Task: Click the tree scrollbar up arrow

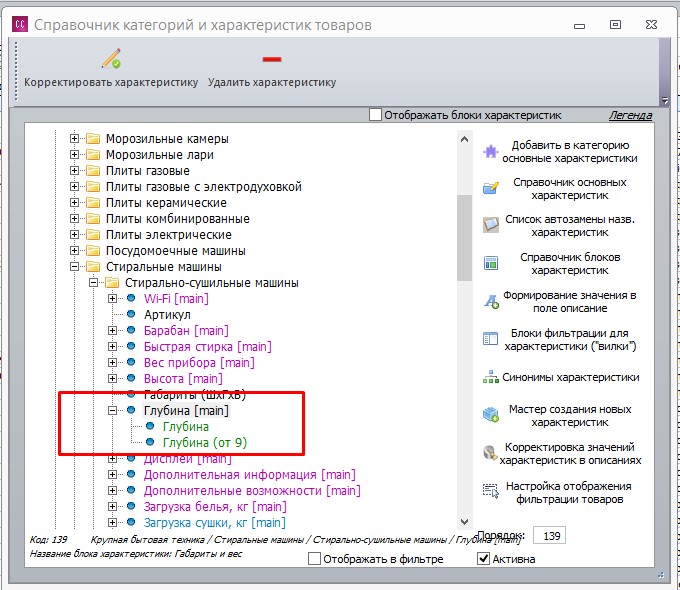Action: tap(464, 139)
